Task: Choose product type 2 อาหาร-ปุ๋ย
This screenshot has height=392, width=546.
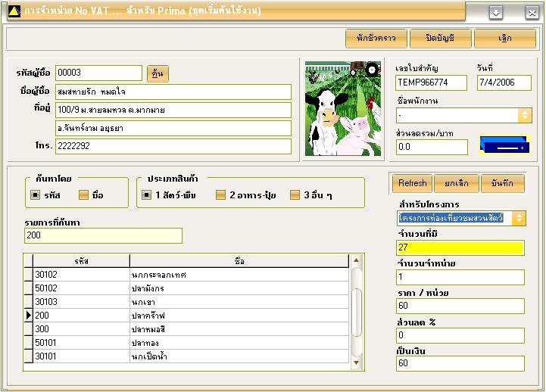Action: click(220, 195)
